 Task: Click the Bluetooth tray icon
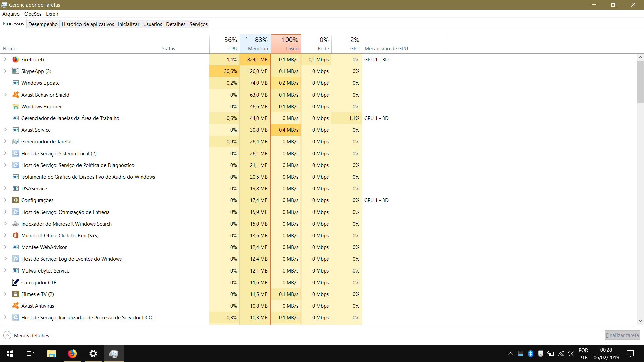530,354
